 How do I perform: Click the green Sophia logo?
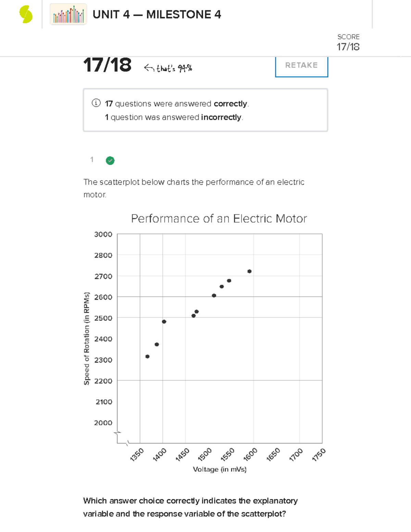click(x=26, y=15)
